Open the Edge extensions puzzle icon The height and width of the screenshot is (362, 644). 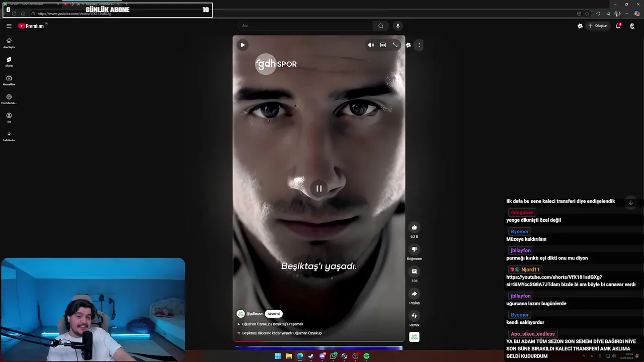click(598, 14)
